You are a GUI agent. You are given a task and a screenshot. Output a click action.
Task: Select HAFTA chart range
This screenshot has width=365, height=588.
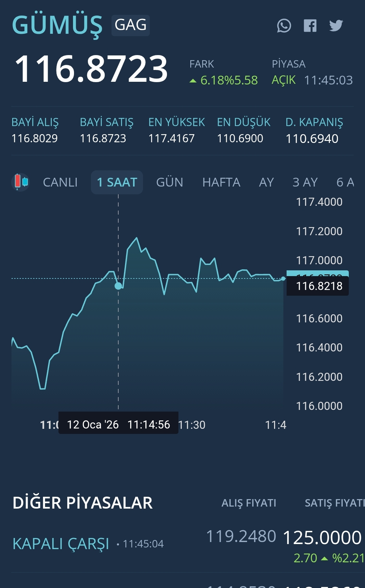coord(221,182)
